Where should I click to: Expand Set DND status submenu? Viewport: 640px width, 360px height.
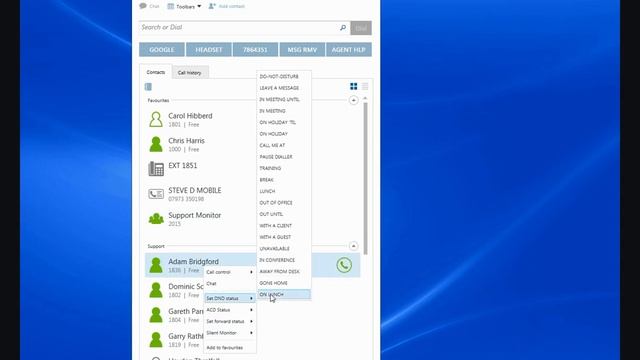click(x=230, y=298)
